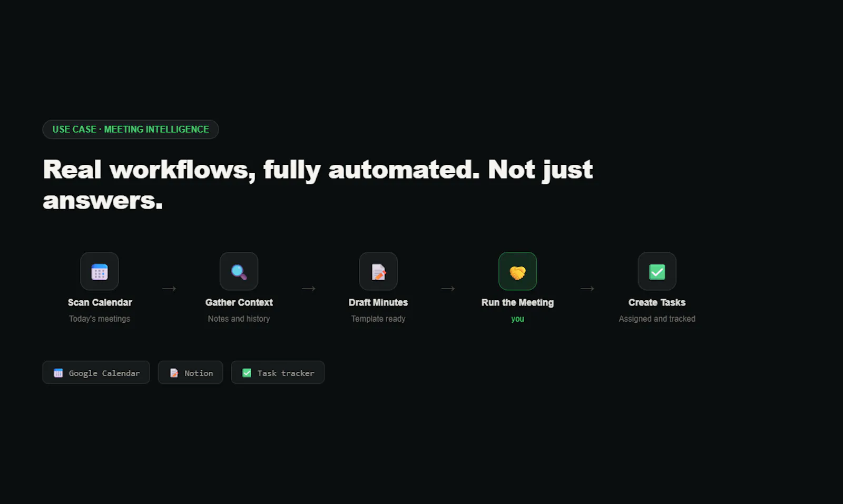
Task: Click the 'Notes and history' subtitle
Action: click(x=239, y=319)
